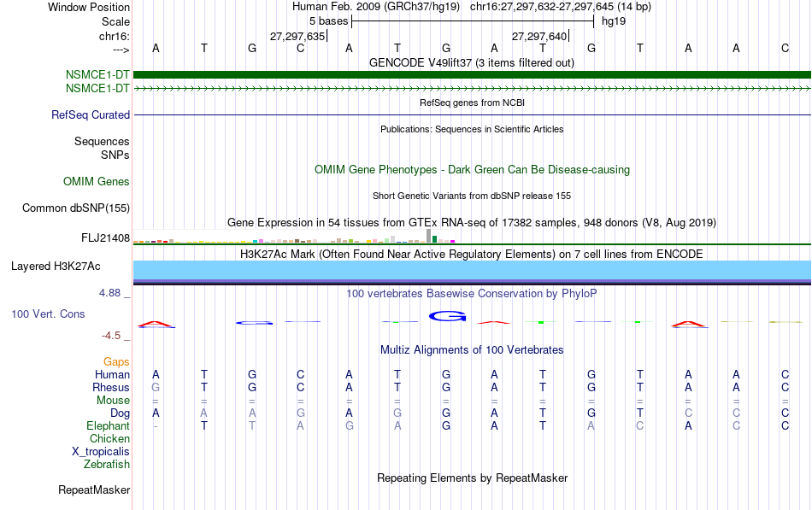Screen dimensions: 812x510
Task: Open the GTEx Gene Expression track title
Action: [471, 223]
